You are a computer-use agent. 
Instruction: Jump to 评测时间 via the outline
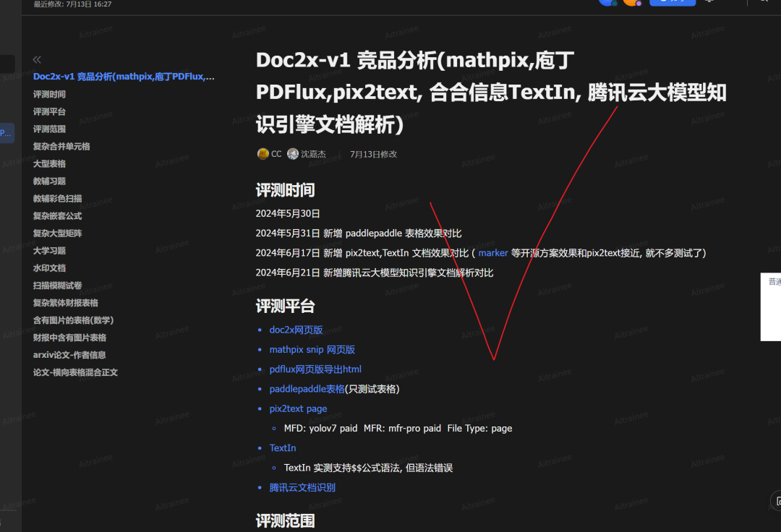point(48,94)
